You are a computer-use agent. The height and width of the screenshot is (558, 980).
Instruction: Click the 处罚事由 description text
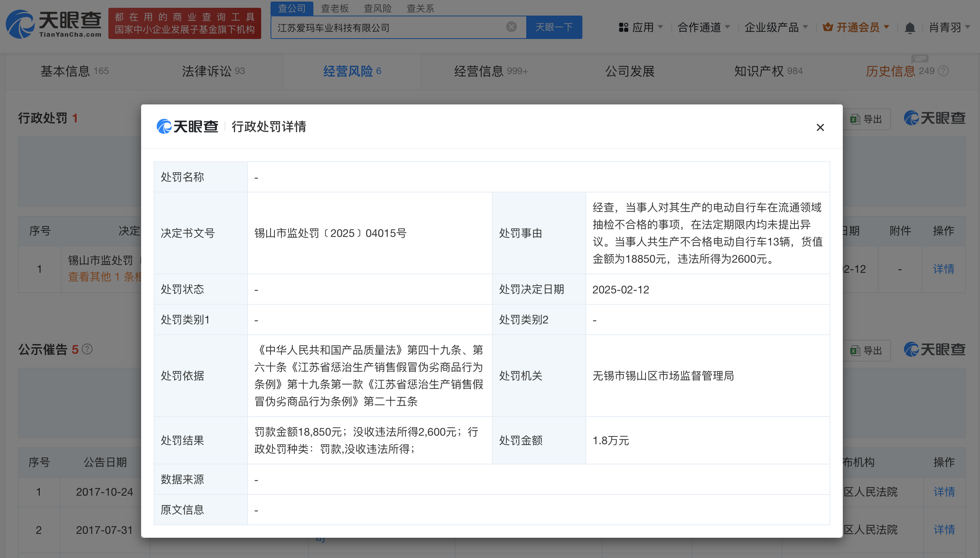pos(708,233)
